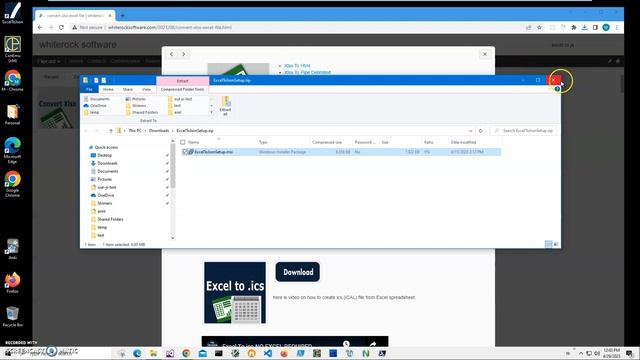Go to previous item in web lightbox
Viewport: 640px width, 360px height.
coord(171,54)
